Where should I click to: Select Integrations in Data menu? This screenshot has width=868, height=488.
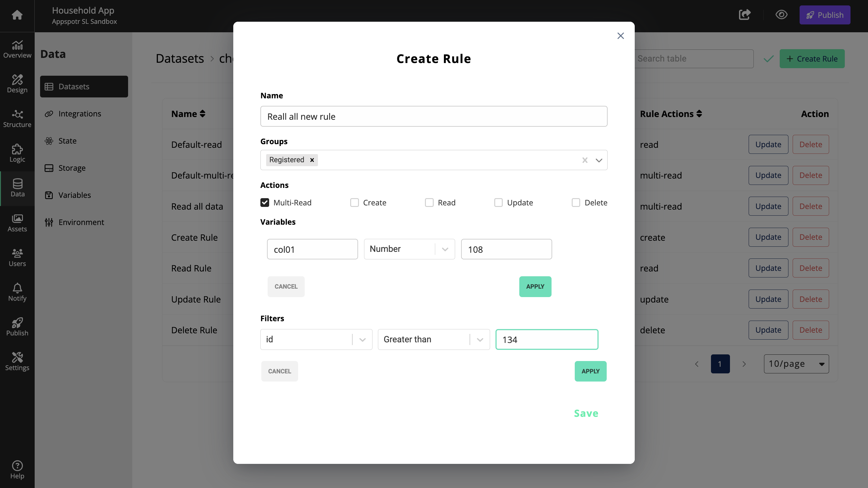coord(84,114)
